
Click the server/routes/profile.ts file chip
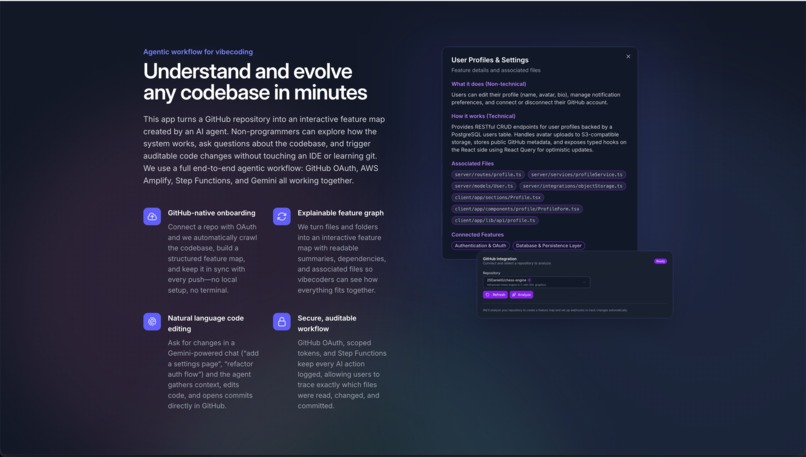pos(488,175)
